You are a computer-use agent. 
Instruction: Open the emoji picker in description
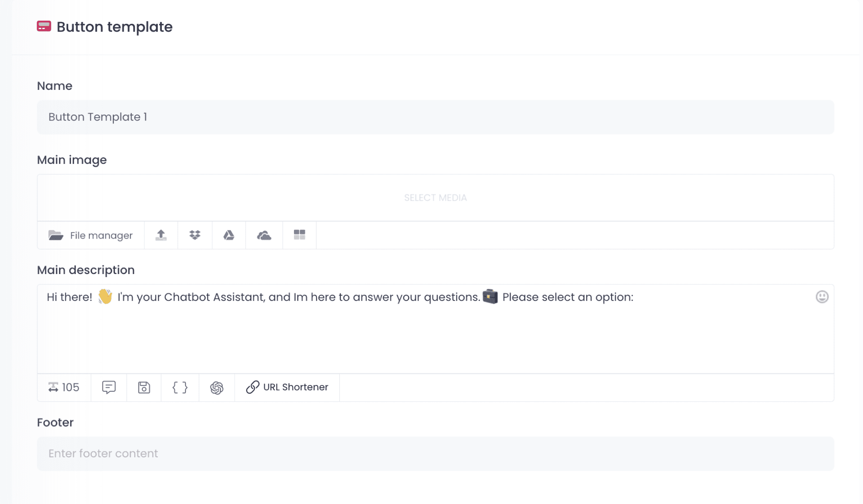(x=822, y=297)
